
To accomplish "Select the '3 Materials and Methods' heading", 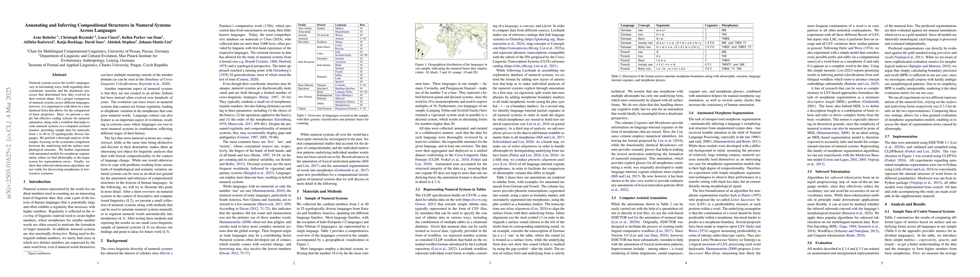I will [320, 192].
